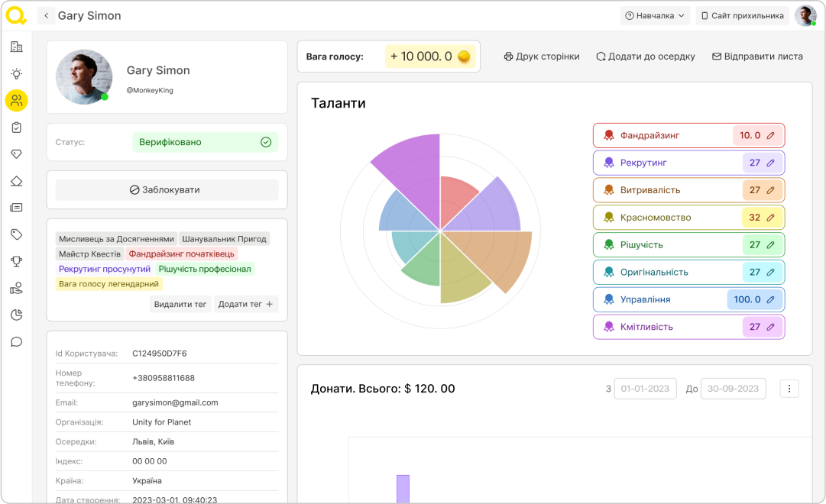Image resolution: width=826 pixels, height=504 pixels.
Task: Open the chat bubble sidebar icon
Action: pos(16,341)
